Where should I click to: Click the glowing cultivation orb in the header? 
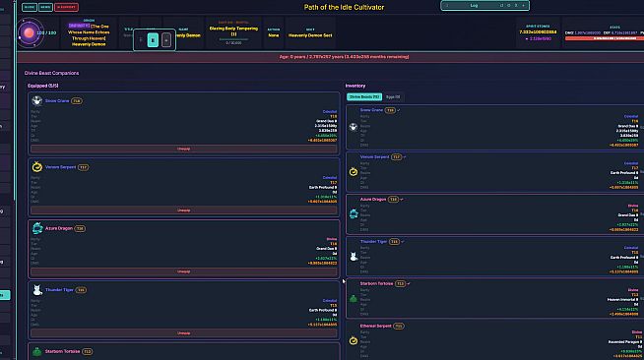(29, 32)
